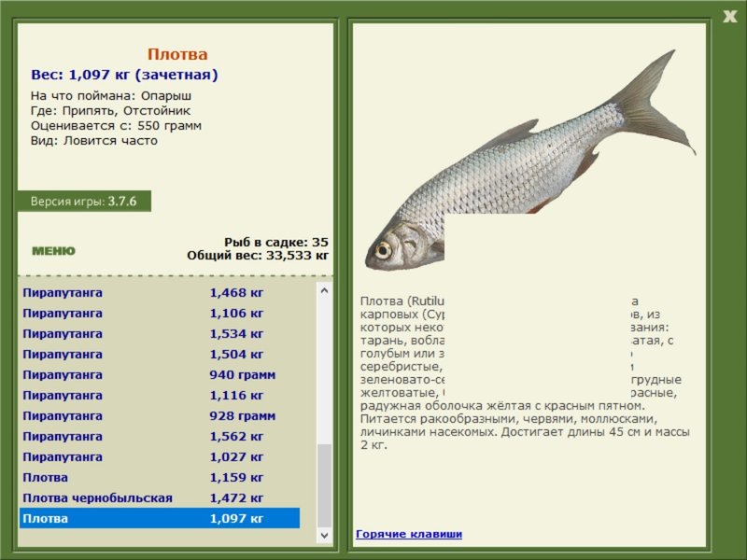Click the Вид: Ловится часто line
This screenshot has height=560, width=747.
pos(94,141)
